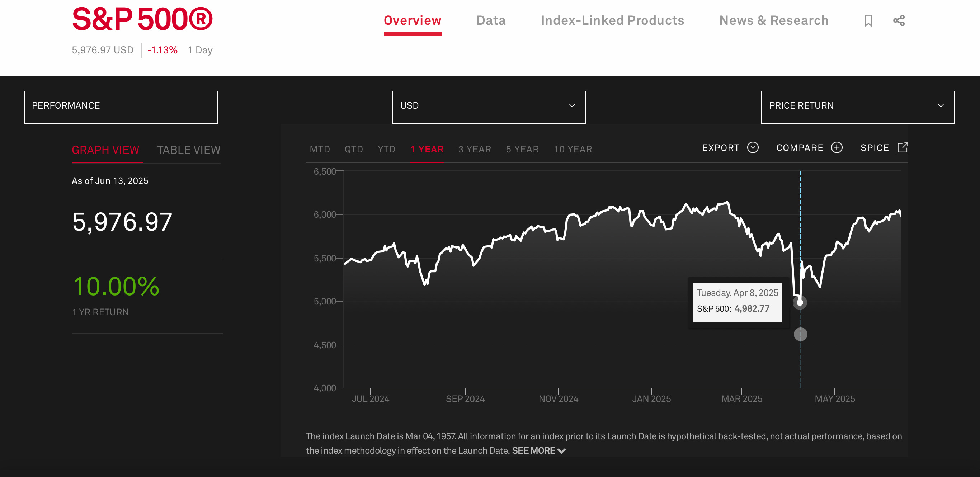
Task: Select the 3 Year range
Action: click(475, 149)
